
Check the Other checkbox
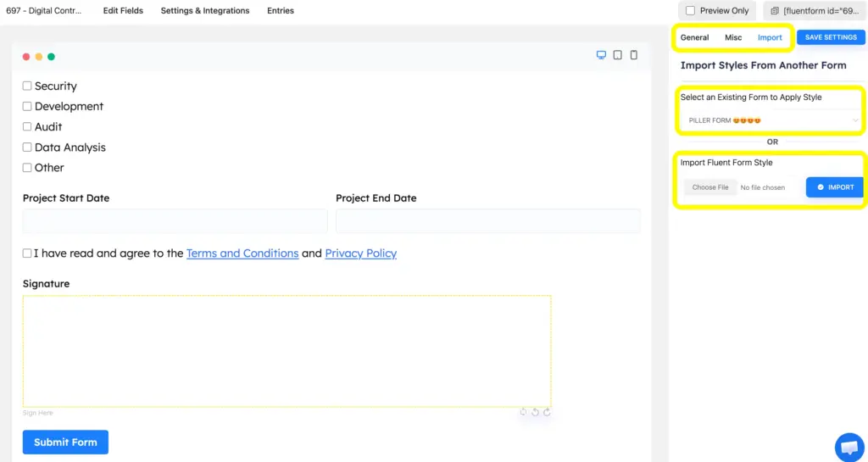(26, 168)
